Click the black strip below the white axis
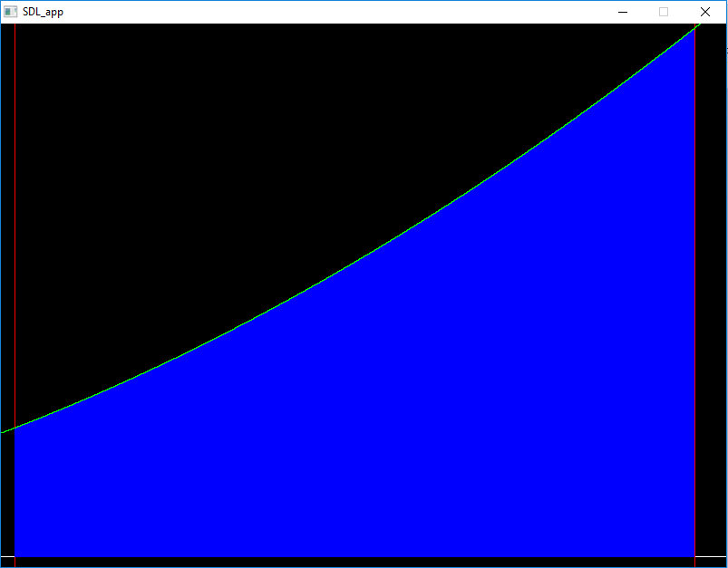 (363, 562)
